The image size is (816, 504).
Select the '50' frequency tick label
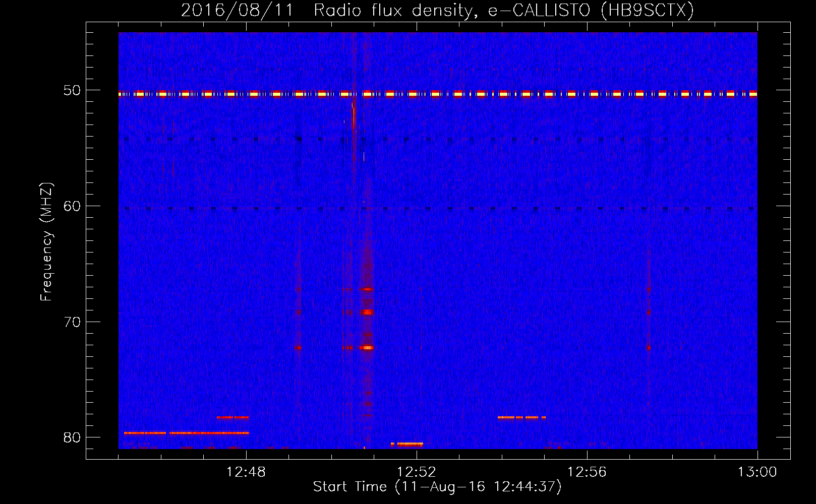click(x=72, y=91)
